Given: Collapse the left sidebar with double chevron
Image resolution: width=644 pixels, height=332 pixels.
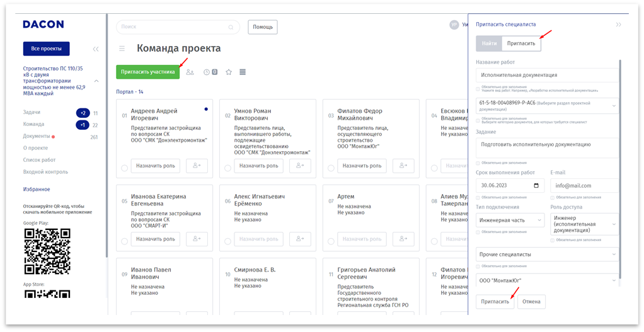Looking at the screenshot, I should tap(96, 49).
